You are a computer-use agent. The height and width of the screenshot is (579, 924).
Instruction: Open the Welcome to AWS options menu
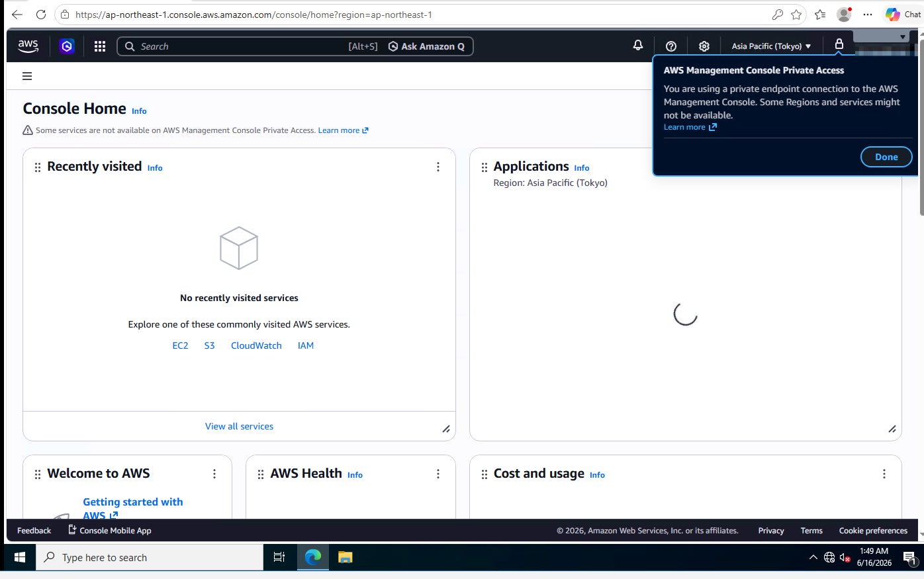click(214, 474)
